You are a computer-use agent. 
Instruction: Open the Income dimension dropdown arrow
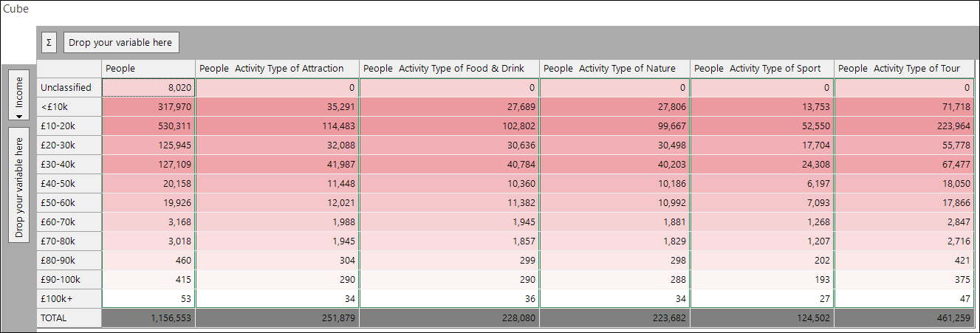(x=19, y=115)
